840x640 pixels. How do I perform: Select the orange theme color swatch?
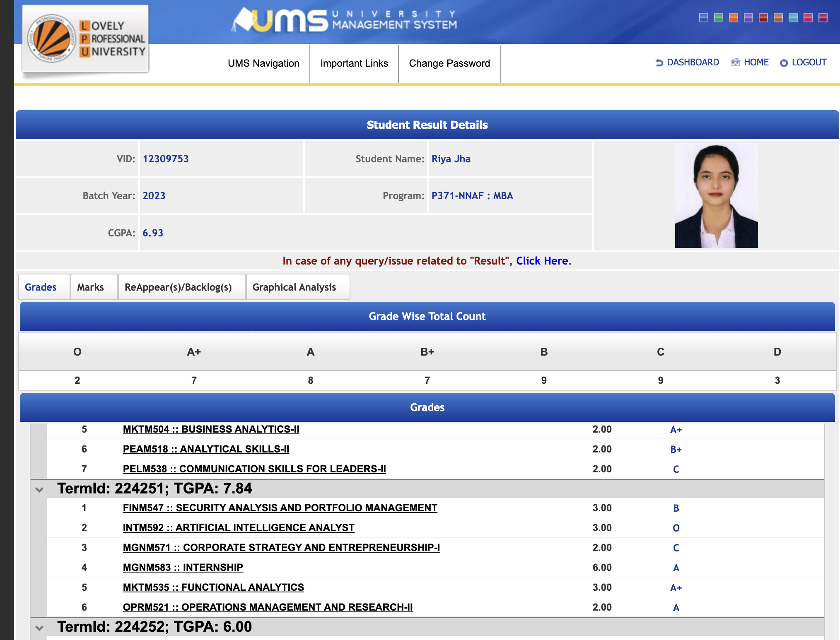click(x=734, y=18)
